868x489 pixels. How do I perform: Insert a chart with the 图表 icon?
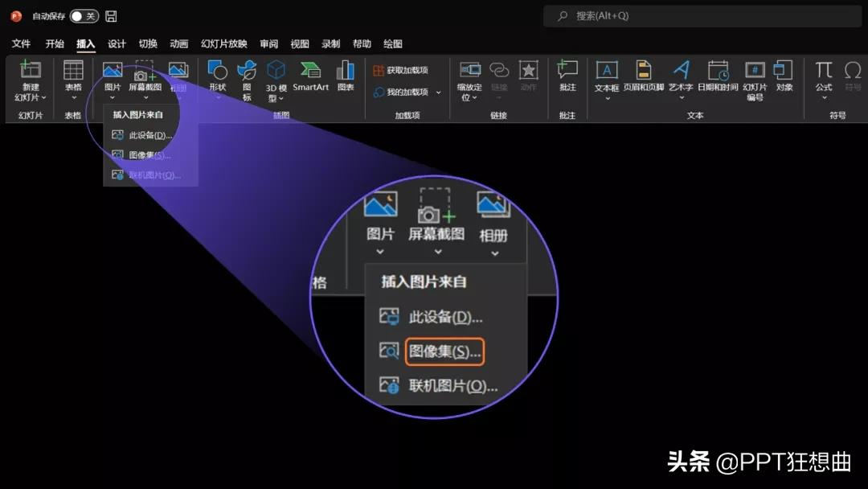pyautogui.click(x=346, y=70)
